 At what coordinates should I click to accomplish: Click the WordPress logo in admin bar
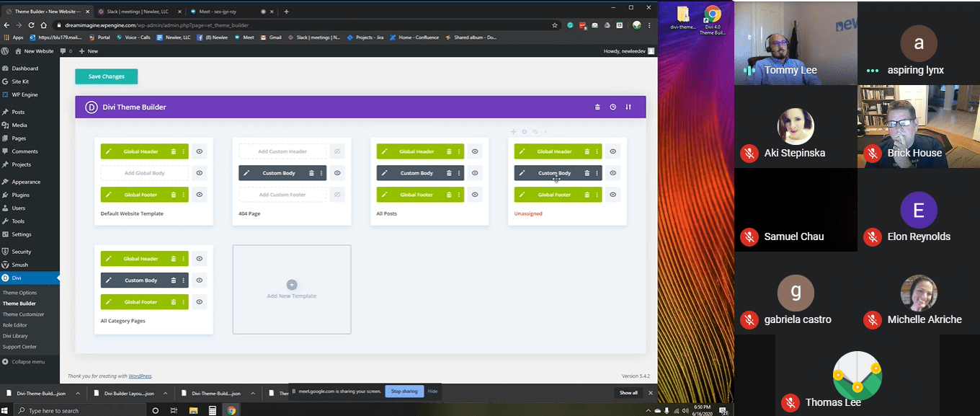pos(6,51)
